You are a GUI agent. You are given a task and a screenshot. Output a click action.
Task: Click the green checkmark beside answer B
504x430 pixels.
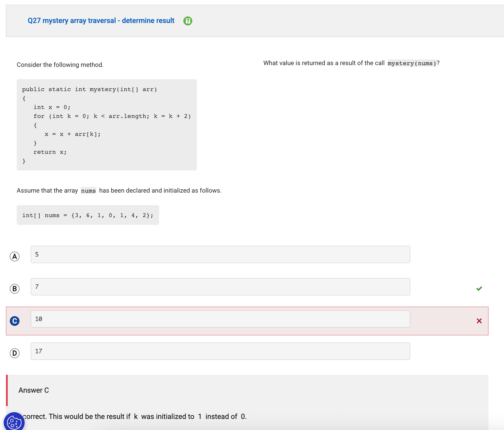point(479,288)
